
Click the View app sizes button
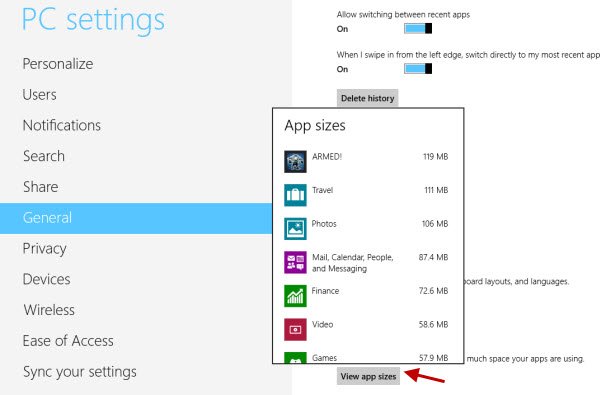click(368, 376)
